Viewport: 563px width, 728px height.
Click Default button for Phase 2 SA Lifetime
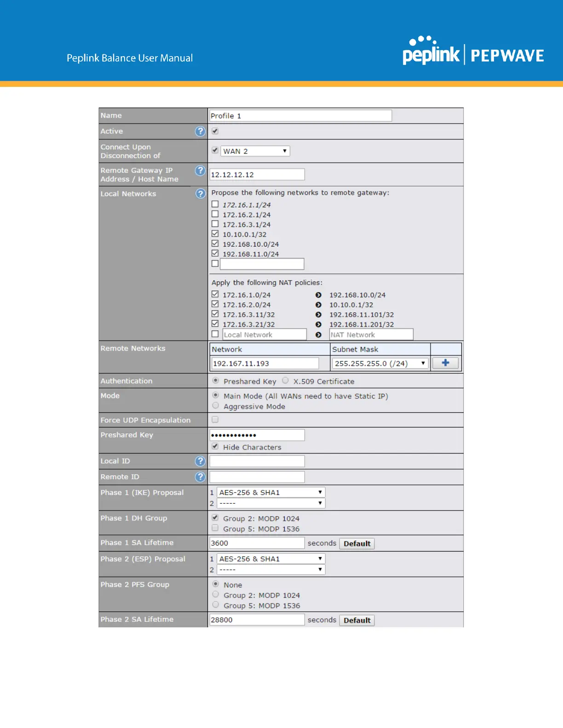coord(357,620)
